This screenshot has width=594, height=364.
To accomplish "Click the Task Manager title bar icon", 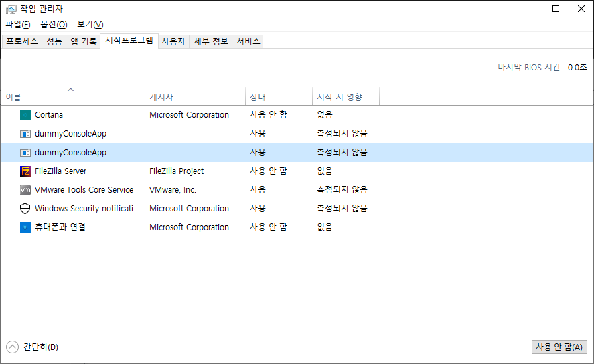I will (x=11, y=9).
